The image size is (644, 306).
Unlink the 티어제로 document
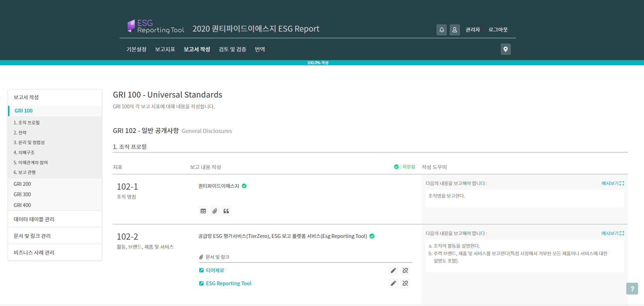(x=405, y=271)
